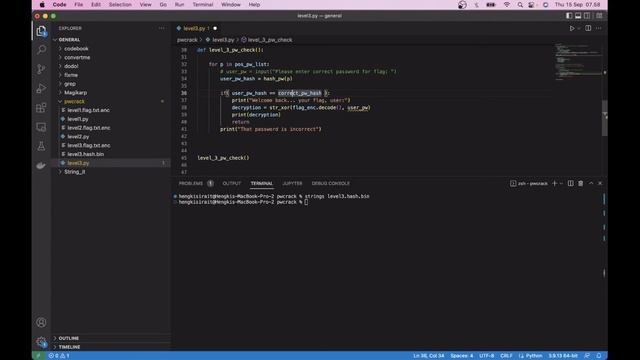Run the Python file with play button
This screenshot has width=640, height=360.
572,29
